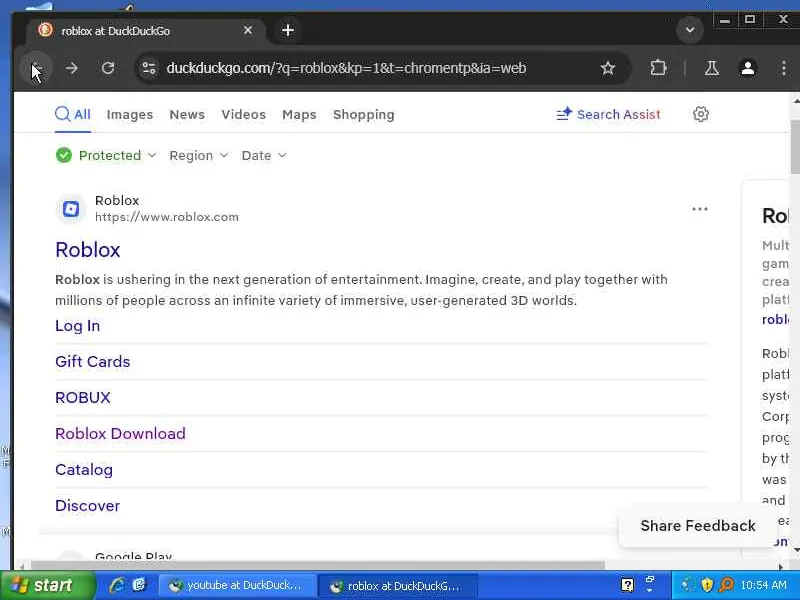
Task: Open Chrome Labs flask icon
Action: [x=712, y=68]
